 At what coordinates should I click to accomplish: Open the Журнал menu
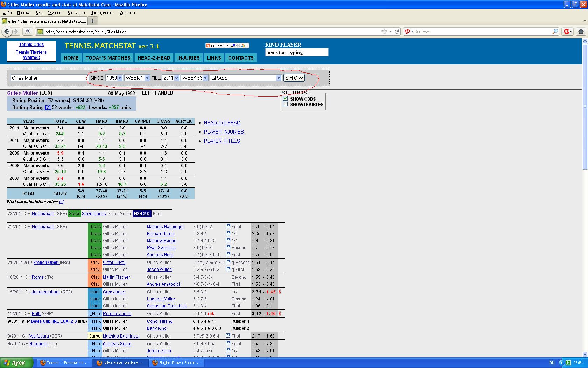click(55, 13)
